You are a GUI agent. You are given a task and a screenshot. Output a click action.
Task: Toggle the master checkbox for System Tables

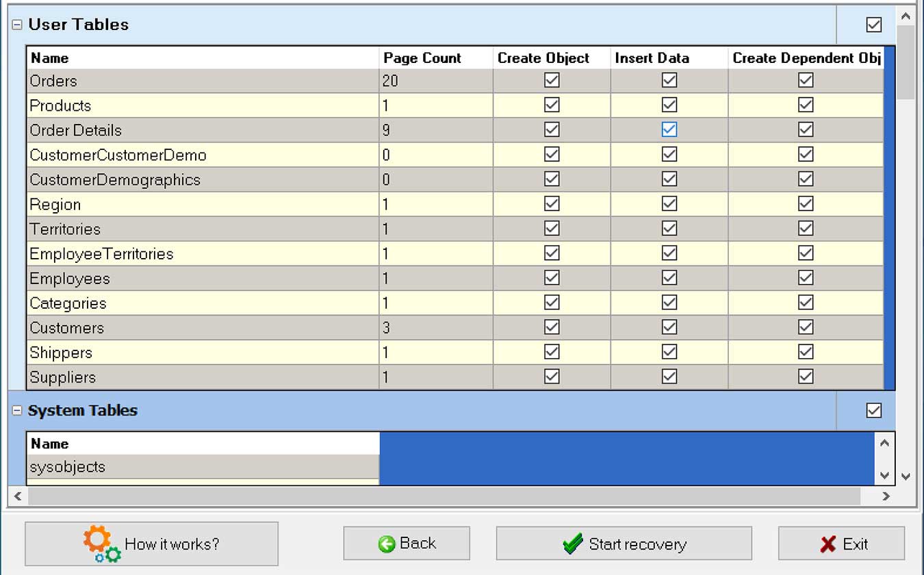pos(873,410)
